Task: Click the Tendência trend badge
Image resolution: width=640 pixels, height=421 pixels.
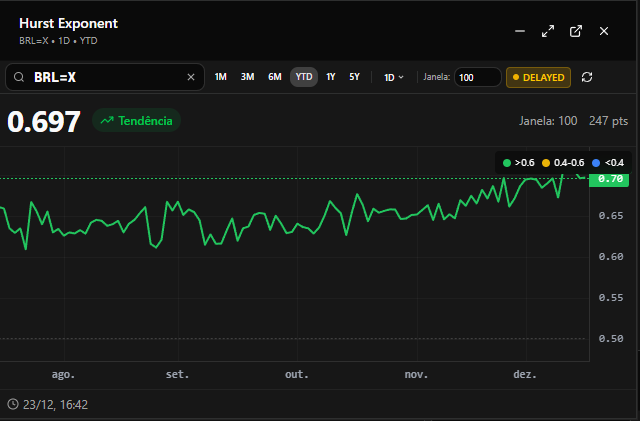Action: (x=136, y=121)
